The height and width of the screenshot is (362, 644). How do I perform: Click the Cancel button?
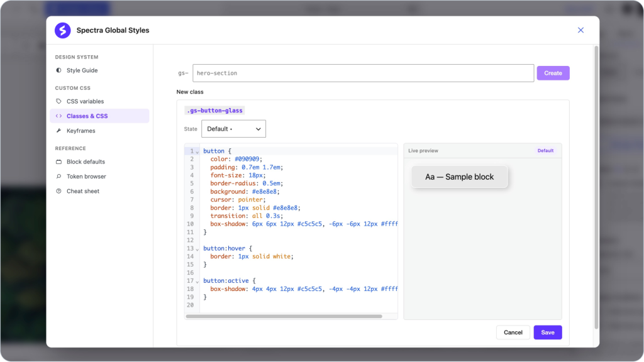(513, 332)
